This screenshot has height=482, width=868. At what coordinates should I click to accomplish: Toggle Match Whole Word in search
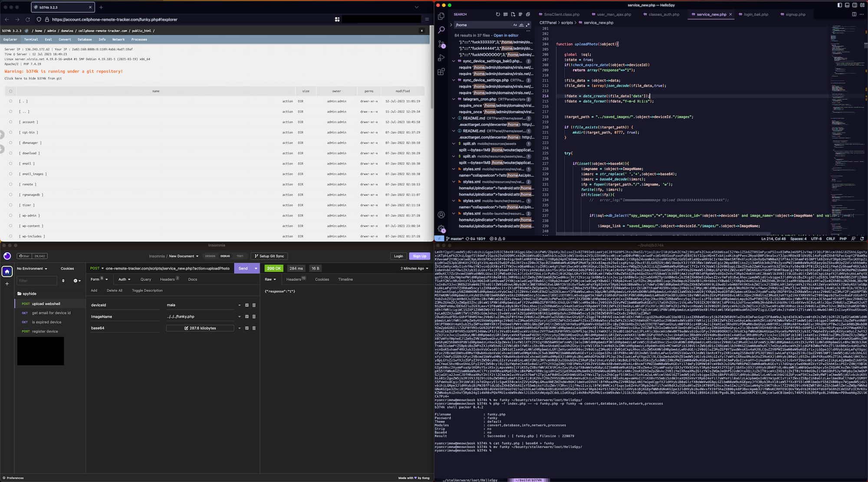[x=521, y=25]
